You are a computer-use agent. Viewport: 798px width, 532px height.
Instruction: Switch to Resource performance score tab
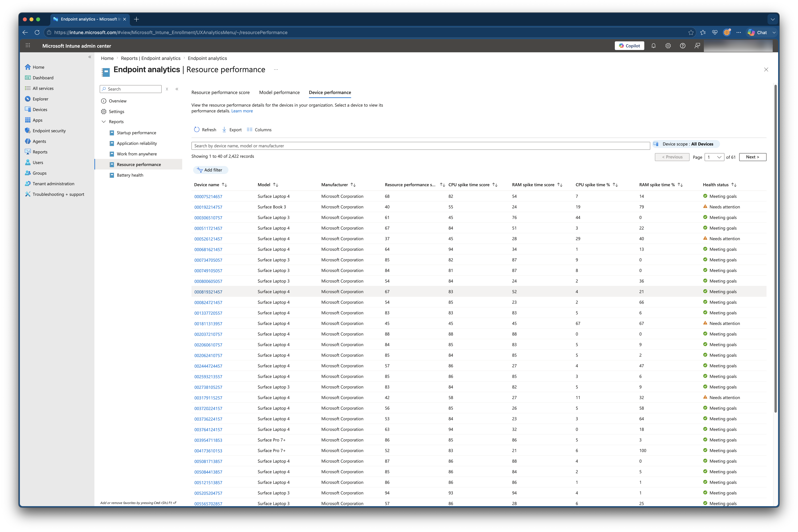coord(220,92)
